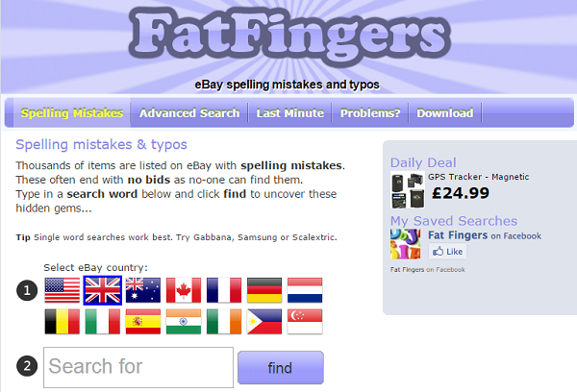This screenshot has width=577, height=392.
Task: Select the United States flag
Action: click(63, 290)
